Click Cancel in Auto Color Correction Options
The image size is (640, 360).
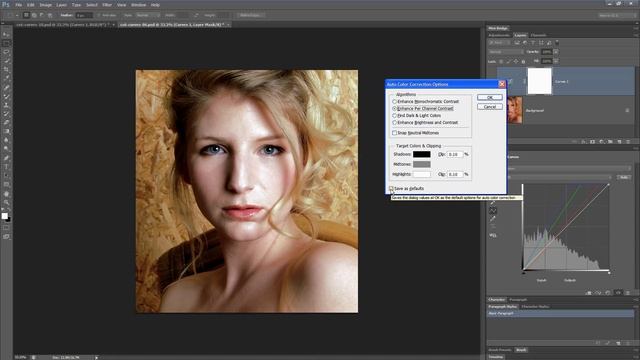(x=490, y=107)
